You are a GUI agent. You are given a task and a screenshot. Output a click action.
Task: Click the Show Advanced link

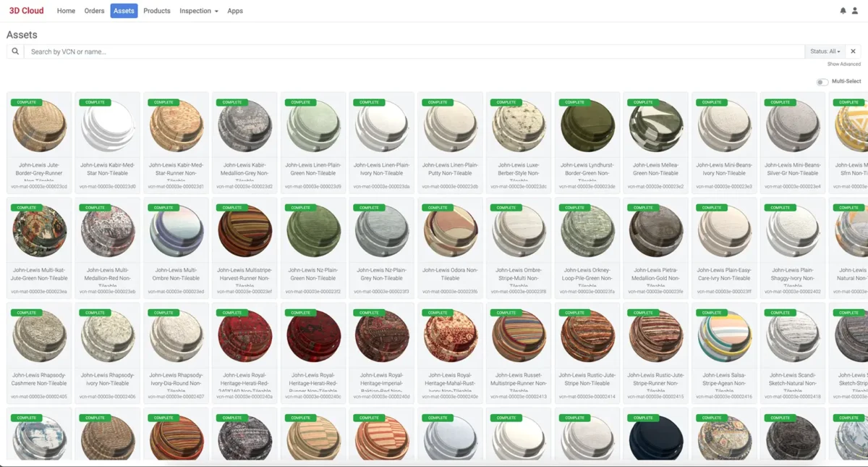[x=842, y=64]
